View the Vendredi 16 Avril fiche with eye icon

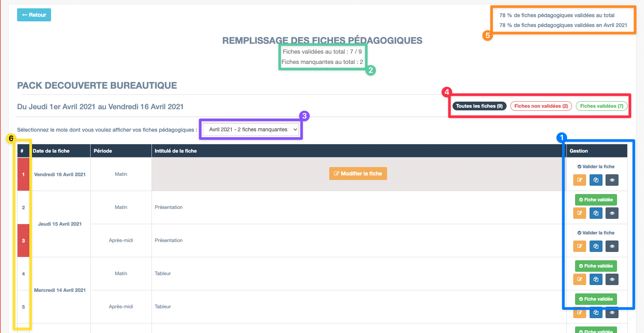[612, 180]
